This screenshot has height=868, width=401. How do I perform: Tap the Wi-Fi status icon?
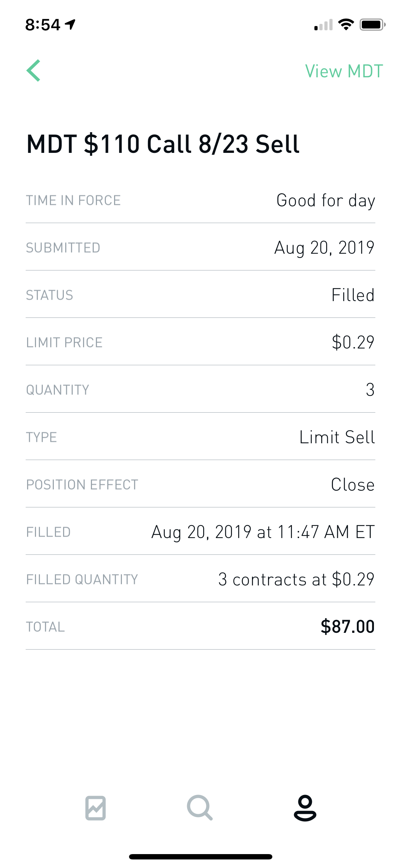pos(346,25)
